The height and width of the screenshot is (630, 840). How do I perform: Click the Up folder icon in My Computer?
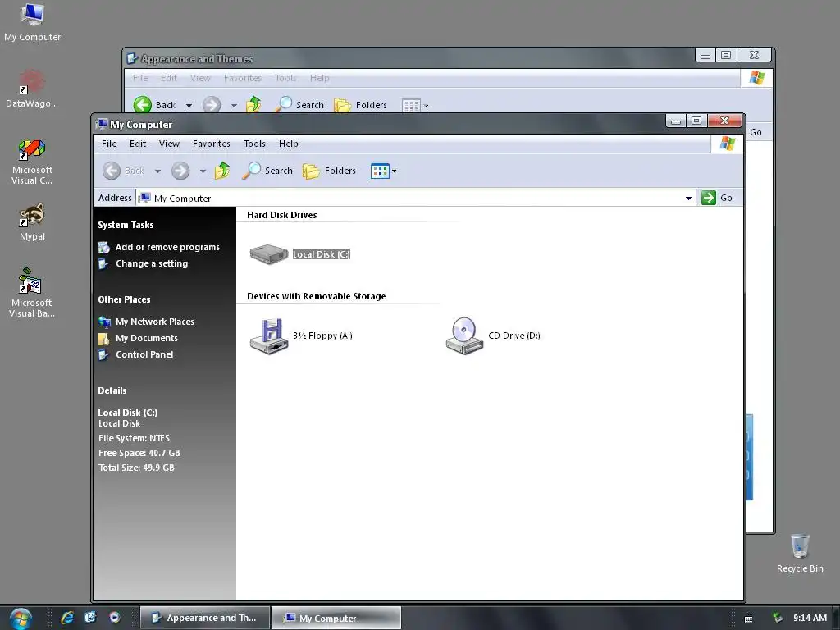pos(222,171)
